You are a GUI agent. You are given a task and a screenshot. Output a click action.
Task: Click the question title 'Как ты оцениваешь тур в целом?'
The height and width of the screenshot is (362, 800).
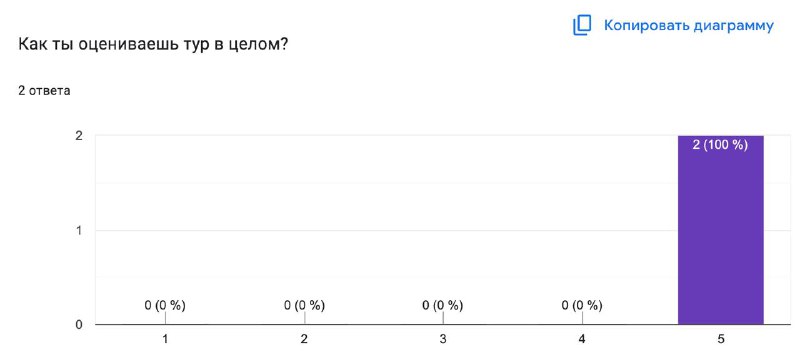click(154, 44)
